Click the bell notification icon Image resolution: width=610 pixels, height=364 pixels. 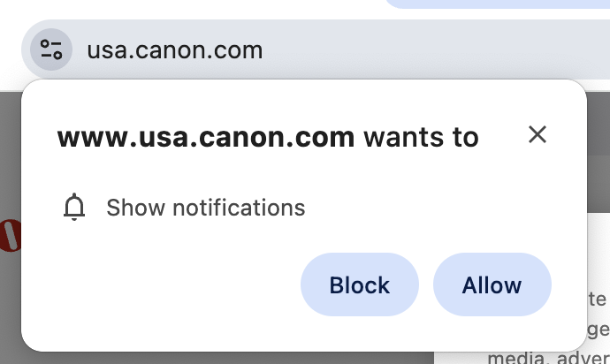(x=75, y=209)
